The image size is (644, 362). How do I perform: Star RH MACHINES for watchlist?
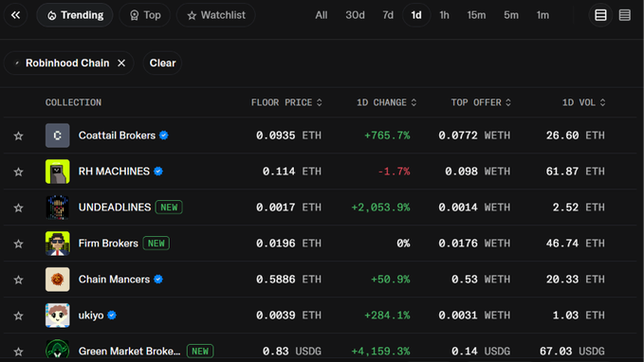click(x=18, y=172)
